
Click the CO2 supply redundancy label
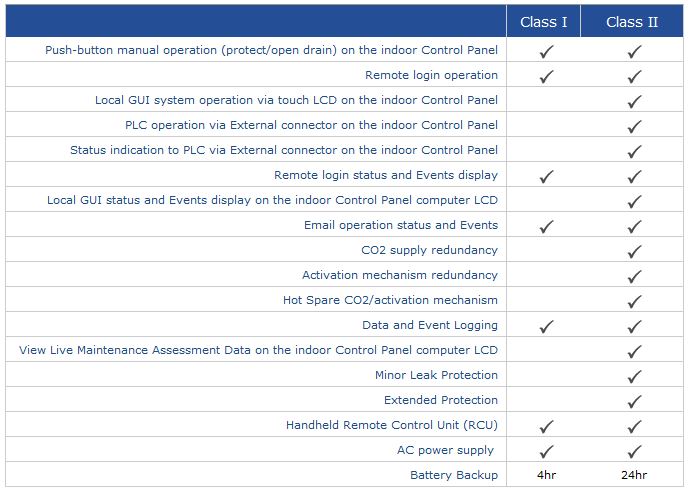click(429, 250)
